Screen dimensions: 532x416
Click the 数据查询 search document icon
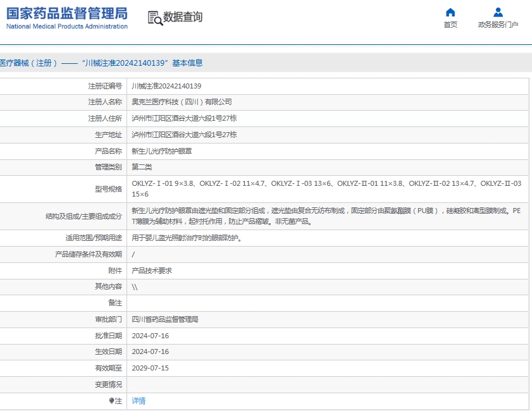[x=156, y=18]
